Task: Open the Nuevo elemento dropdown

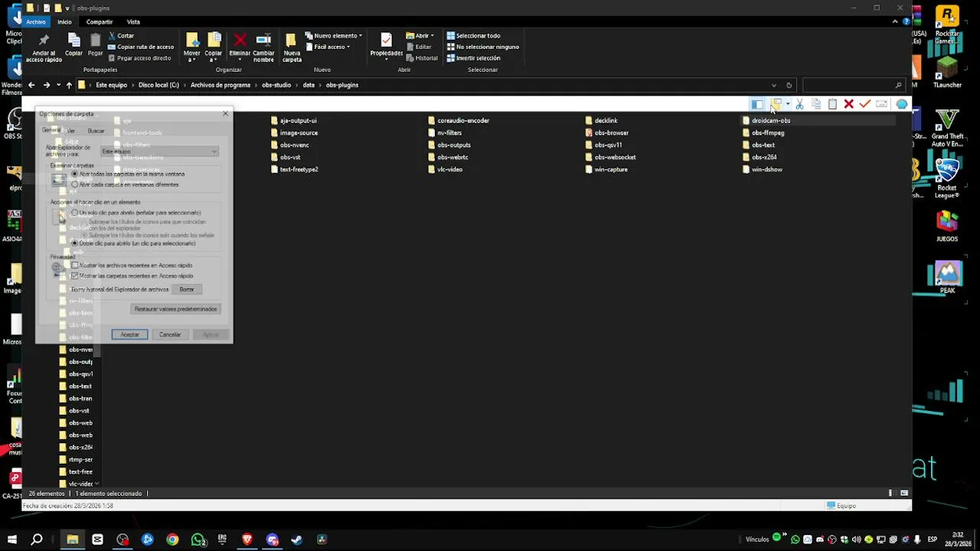Action: pyautogui.click(x=333, y=35)
